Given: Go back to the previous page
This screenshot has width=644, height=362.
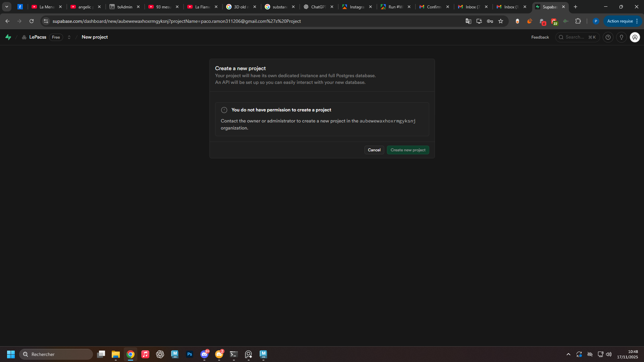Looking at the screenshot, I should coord(7,21).
